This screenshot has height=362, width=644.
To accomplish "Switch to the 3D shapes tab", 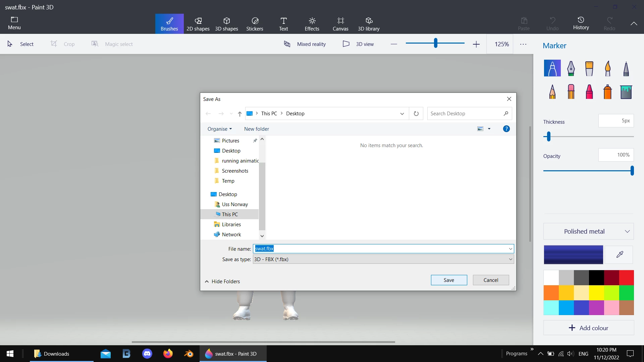I will coord(226,24).
